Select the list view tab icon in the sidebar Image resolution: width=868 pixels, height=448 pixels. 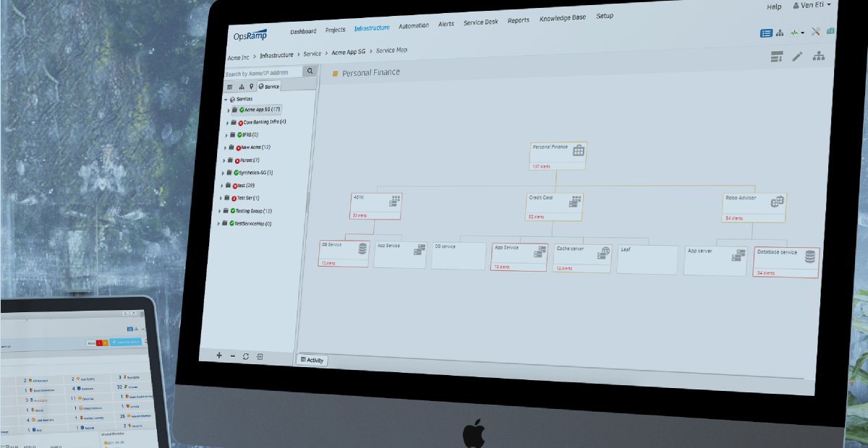pyautogui.click(x=230, y=87)
